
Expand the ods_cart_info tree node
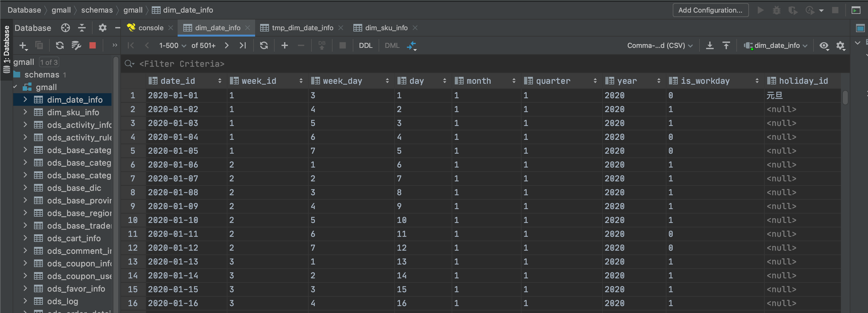(x=25, y=238)
